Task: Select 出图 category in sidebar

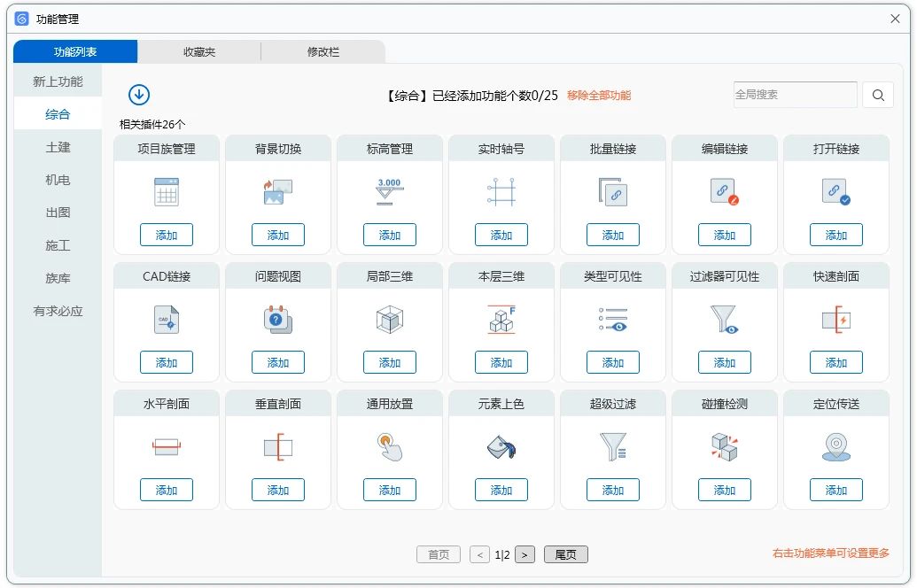Action: [x=58, y=213]
